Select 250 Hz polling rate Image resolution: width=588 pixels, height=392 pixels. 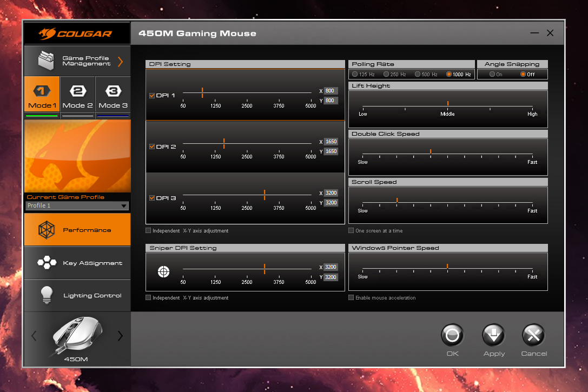tap(386, 74)
